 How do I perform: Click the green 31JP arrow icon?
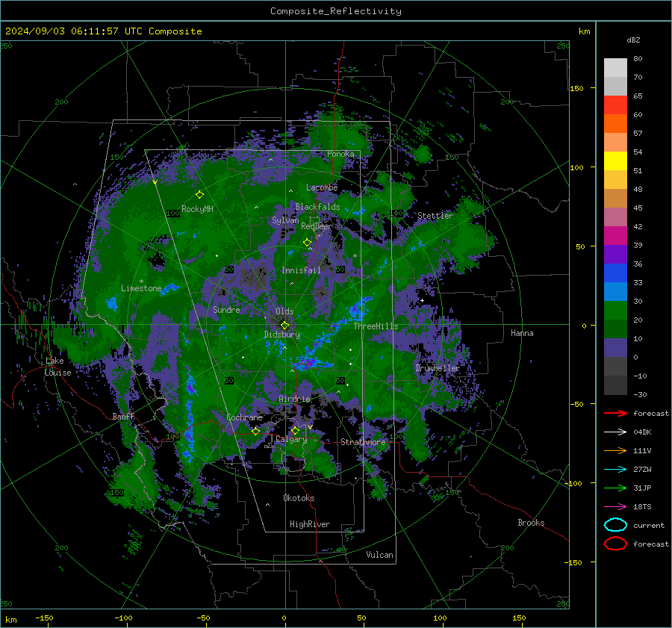point(615,488)
